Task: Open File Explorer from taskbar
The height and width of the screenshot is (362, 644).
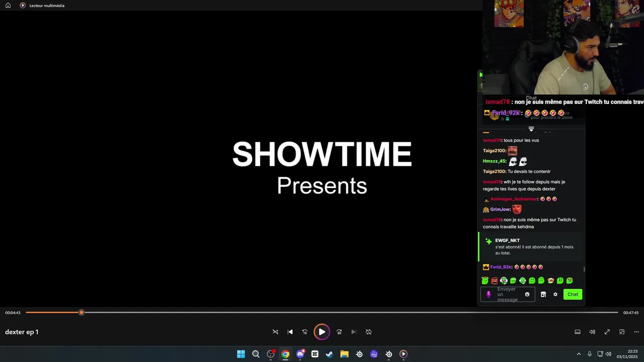Action: click(x=344, y=354)
